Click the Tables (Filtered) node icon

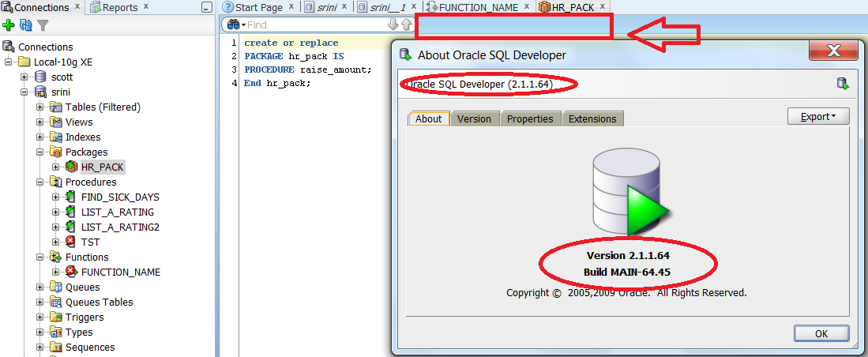pyautogui.click(x=56, y=107)
